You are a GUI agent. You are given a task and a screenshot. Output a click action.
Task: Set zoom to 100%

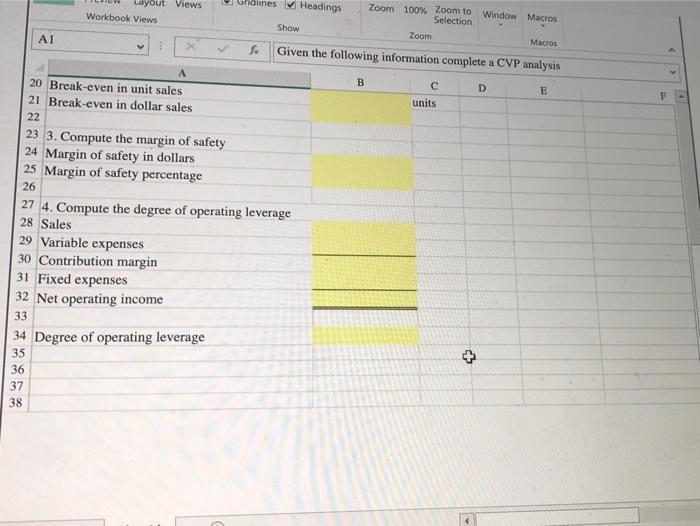coord(415,10)
